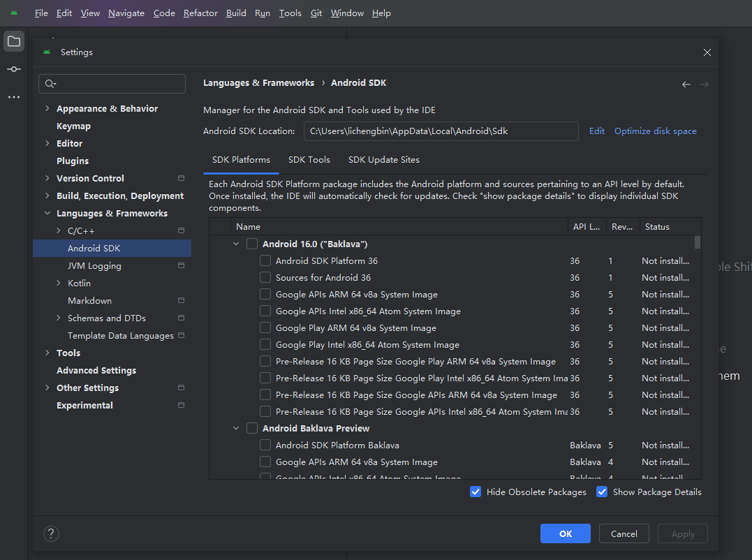The image size is (752, 560).
Task: Click the Android SDK Location path field
Action: (441, 131)
